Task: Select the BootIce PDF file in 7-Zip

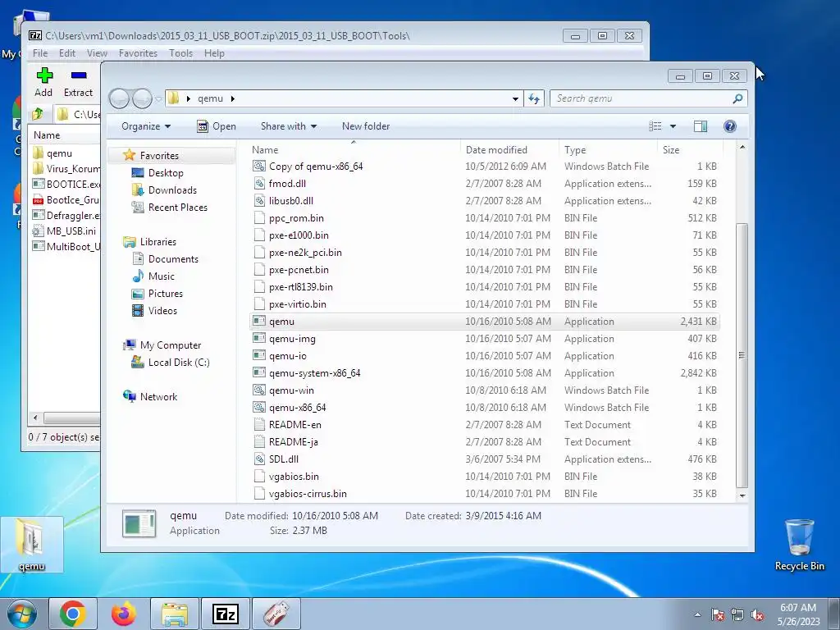Action: click(x=66, y=200)
